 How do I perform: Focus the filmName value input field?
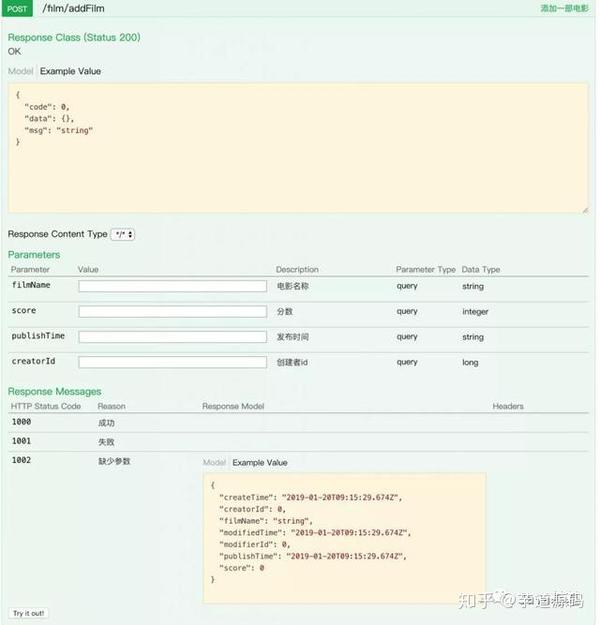173,286
